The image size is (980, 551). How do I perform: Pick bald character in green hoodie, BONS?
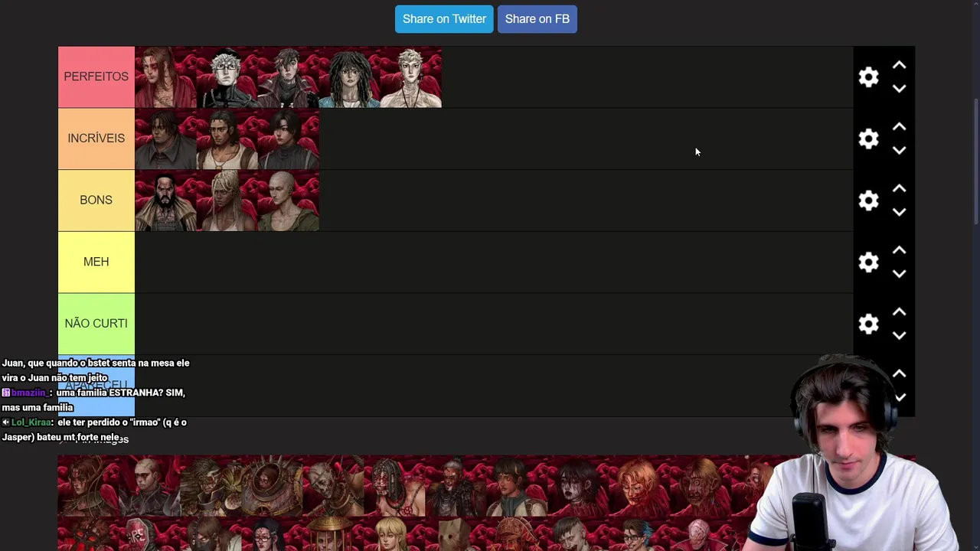288,201
